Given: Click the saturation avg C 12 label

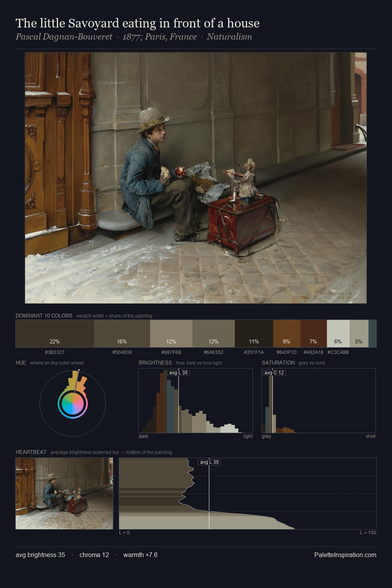Looking at the screenshot, I should point(274,373).
